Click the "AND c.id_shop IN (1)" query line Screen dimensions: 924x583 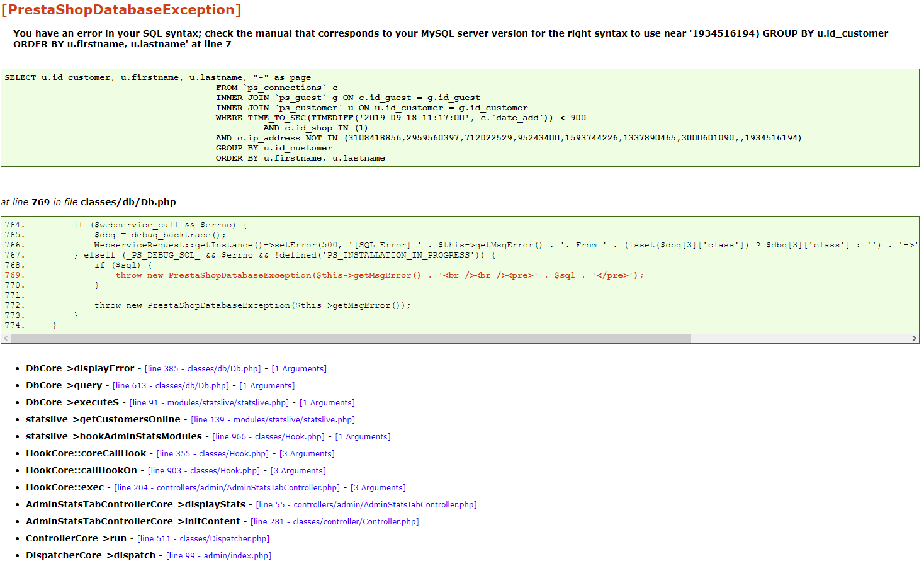(316, 128)
